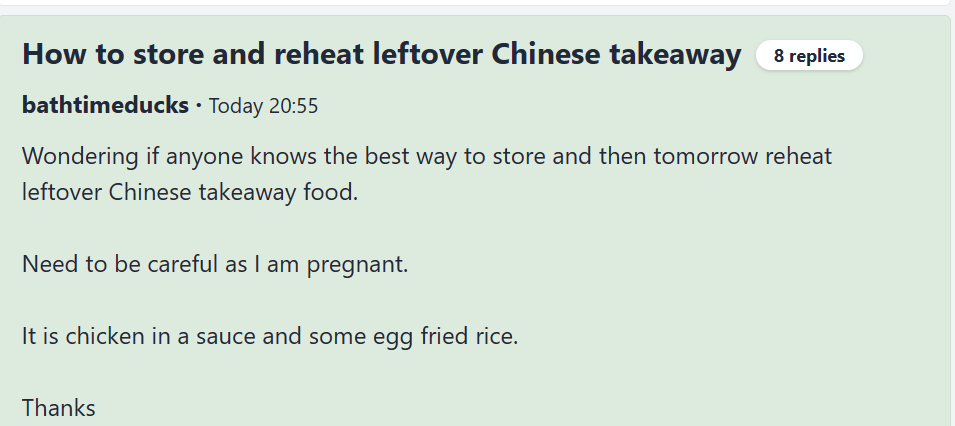Click the "Thanks" line ending the post
Image resolution: width=955 pixels, height=426 pixels.
pyautogui.click(x=58, y=407)
